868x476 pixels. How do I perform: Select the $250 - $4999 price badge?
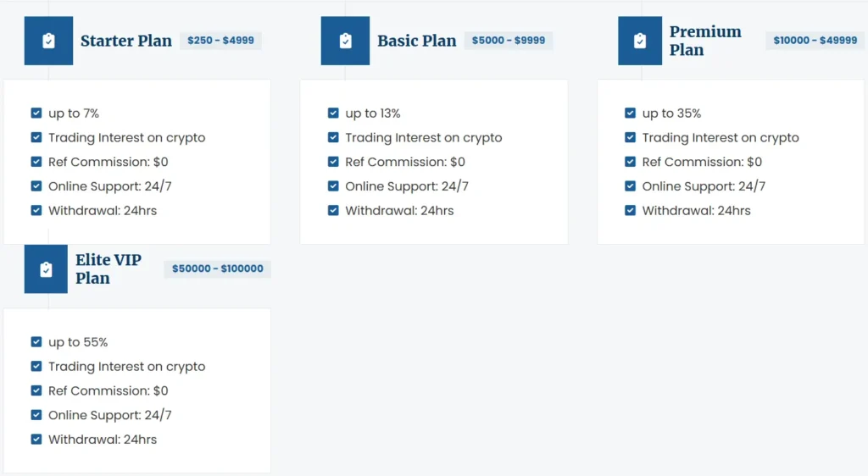220,41
